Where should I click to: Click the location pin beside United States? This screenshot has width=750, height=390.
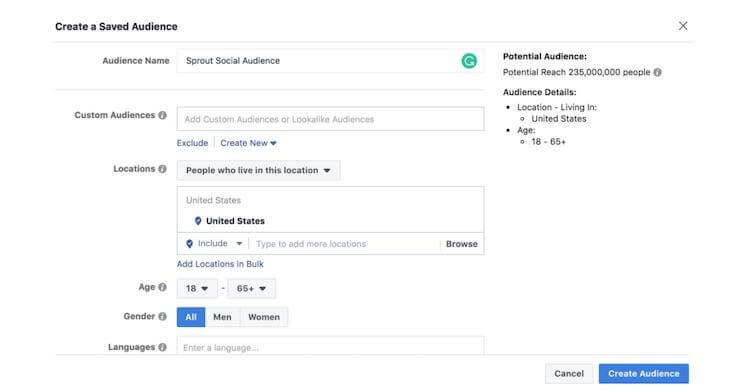tap(198, 221)
